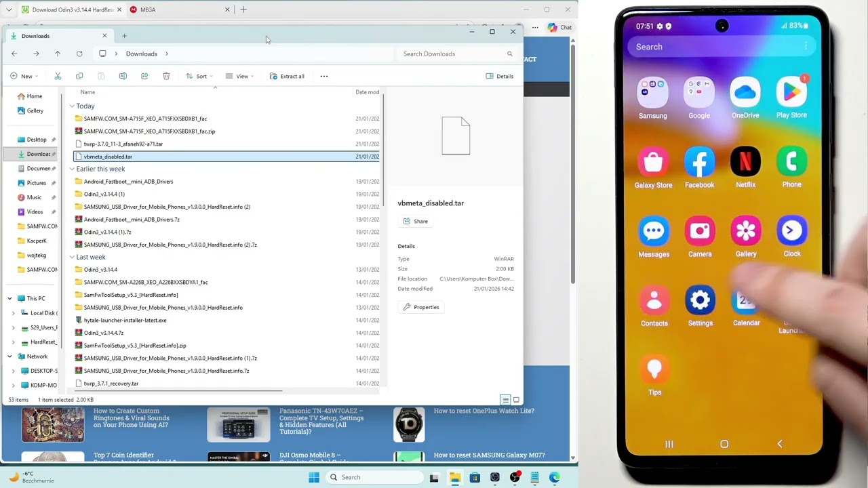Go up one folder with the up arrow
Image resolution: width=868 pixels, height=488 pixels.
[x=58, y=54]
